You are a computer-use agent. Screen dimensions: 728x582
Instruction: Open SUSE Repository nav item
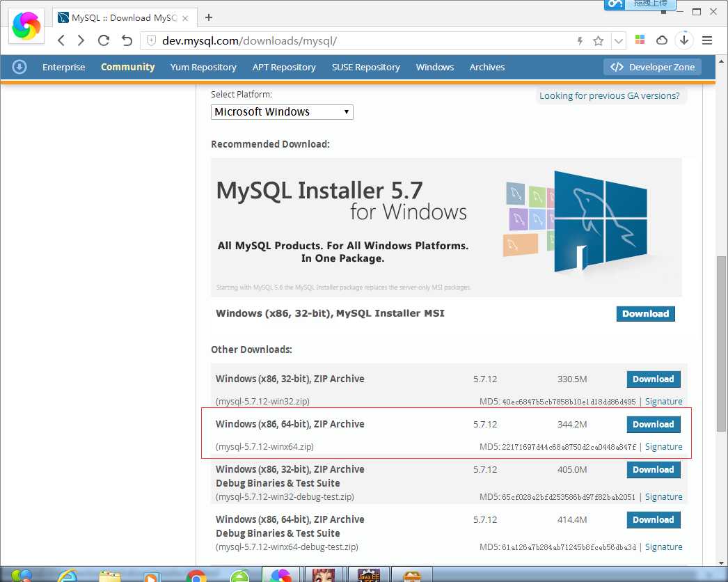(x=366, y=67)
